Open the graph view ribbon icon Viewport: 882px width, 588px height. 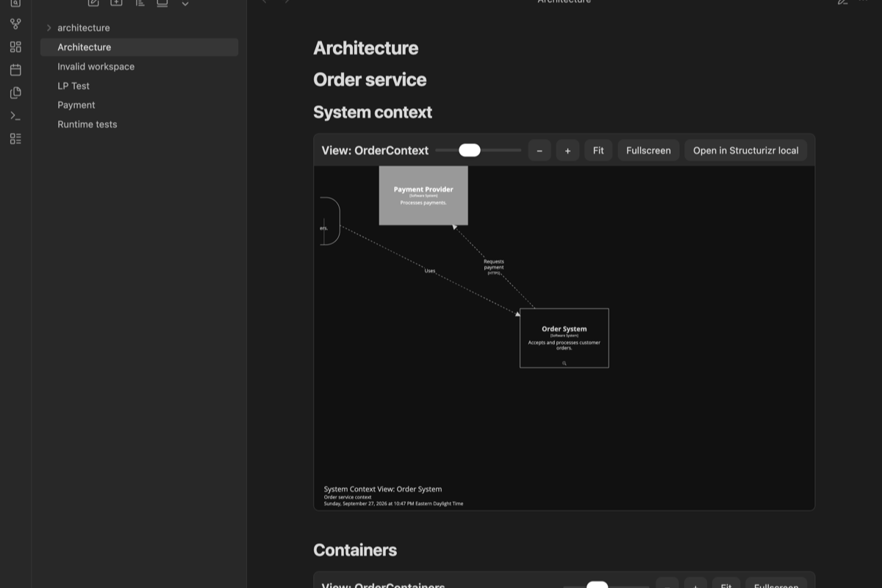click(x=15, y=24)
